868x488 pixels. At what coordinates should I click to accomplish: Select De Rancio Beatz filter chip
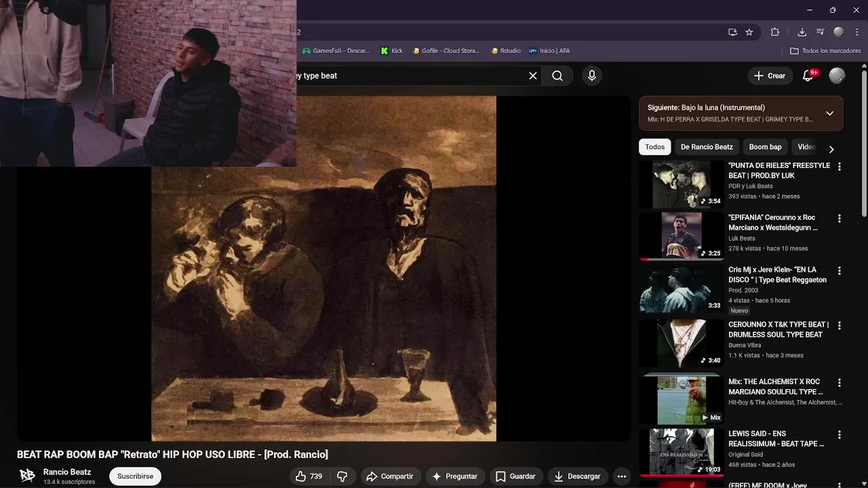point(707,147)
